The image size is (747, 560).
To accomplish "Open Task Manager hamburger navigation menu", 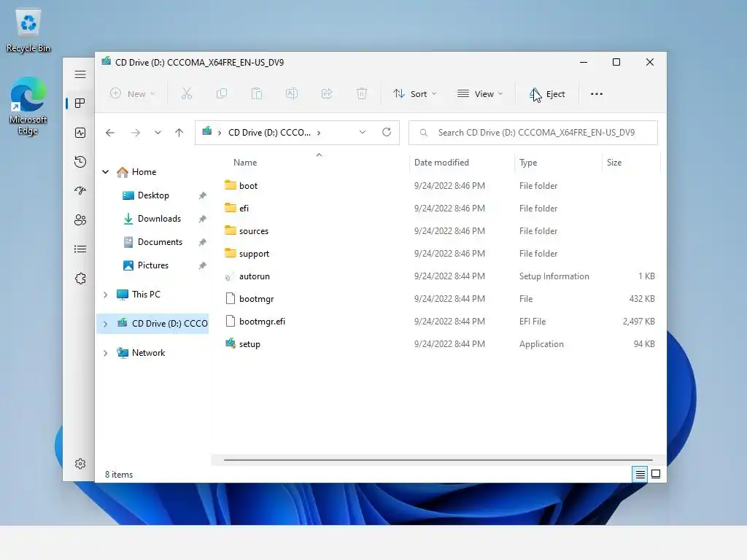I will tap(80, 74).
